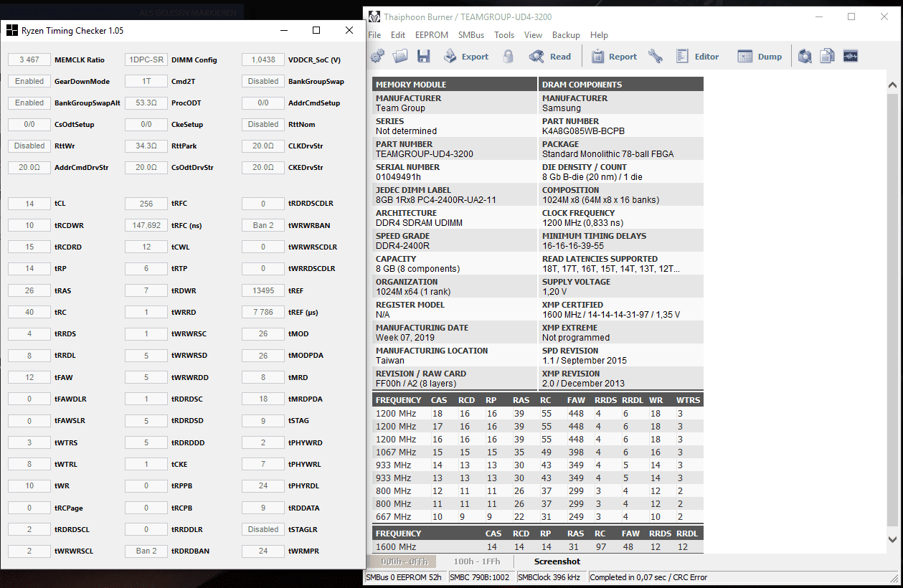Maximize the Thaiphoon Burner window
Screen dimensions: 903x588
coord(851,16)
